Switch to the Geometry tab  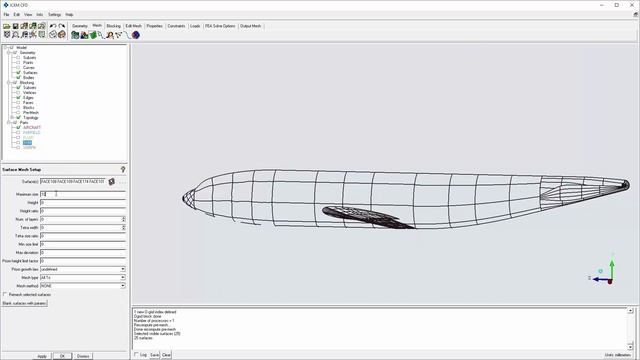tap(80, 26)
